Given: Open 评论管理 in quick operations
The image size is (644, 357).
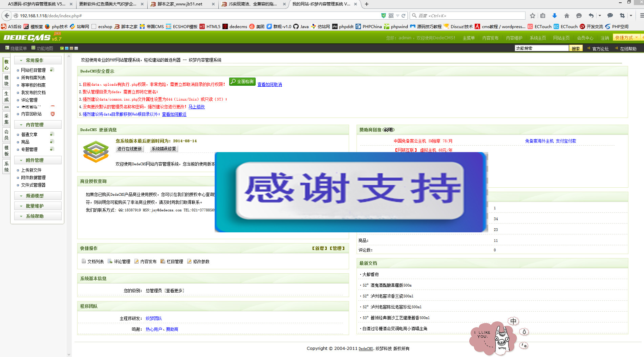Looking at the screenshot, I should pyautogui.click(x=119, y=261).
